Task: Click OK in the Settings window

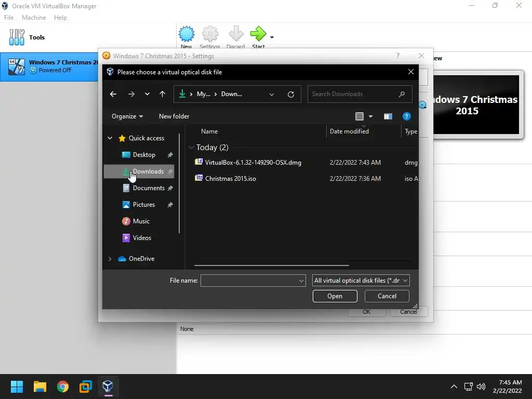Action: pyautogui.click(x=366, y=312)
